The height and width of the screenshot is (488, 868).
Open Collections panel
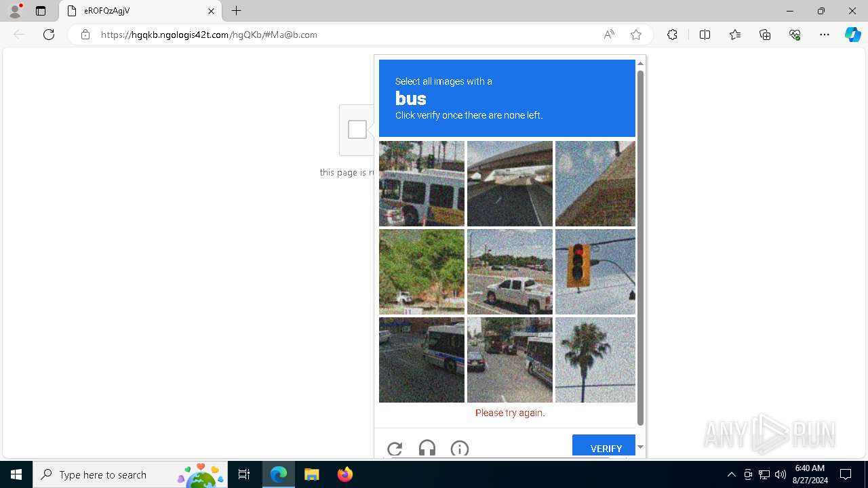[x=765, y=35]
